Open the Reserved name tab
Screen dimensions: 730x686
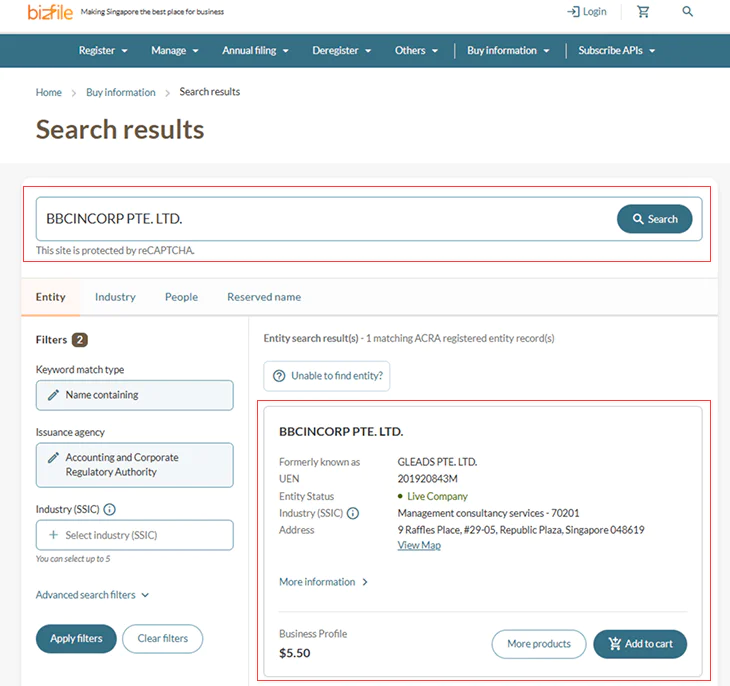click(264, 297)
